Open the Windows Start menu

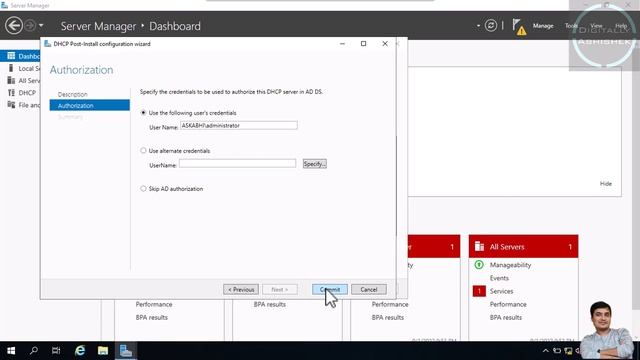pyautogui.click(x=11, y=351)
